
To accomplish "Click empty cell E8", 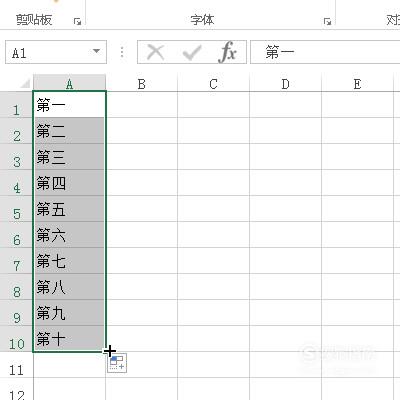I will click(x=357, y=287).
